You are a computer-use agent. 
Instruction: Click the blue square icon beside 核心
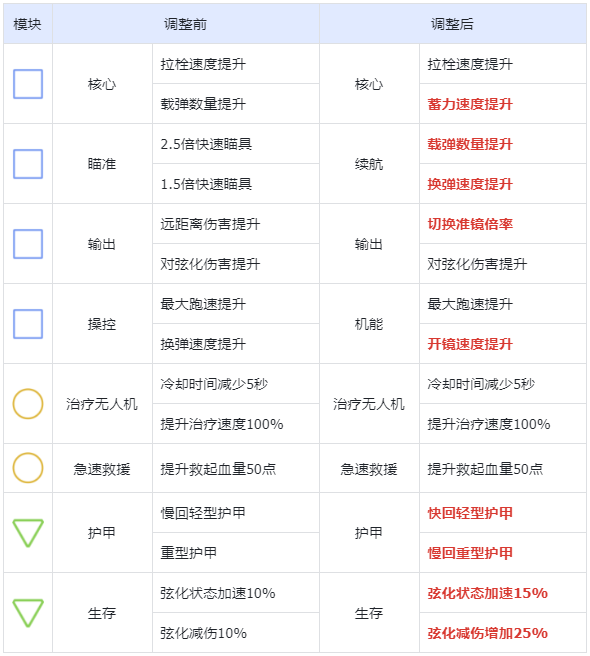tap(28, 84)
